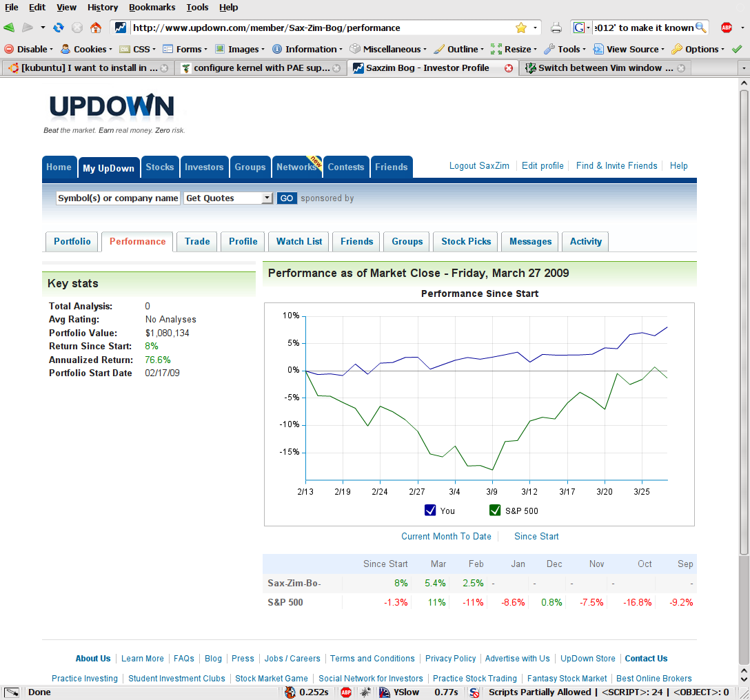Switch to the Watch List tab
750x700 pixels.
[x=299, y=242]
